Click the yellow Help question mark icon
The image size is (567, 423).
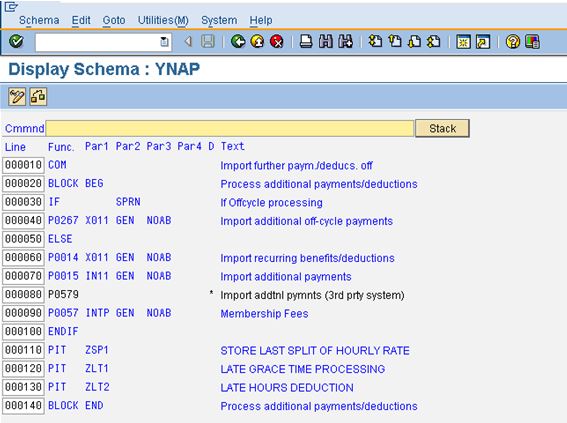[x=512, y=42]
